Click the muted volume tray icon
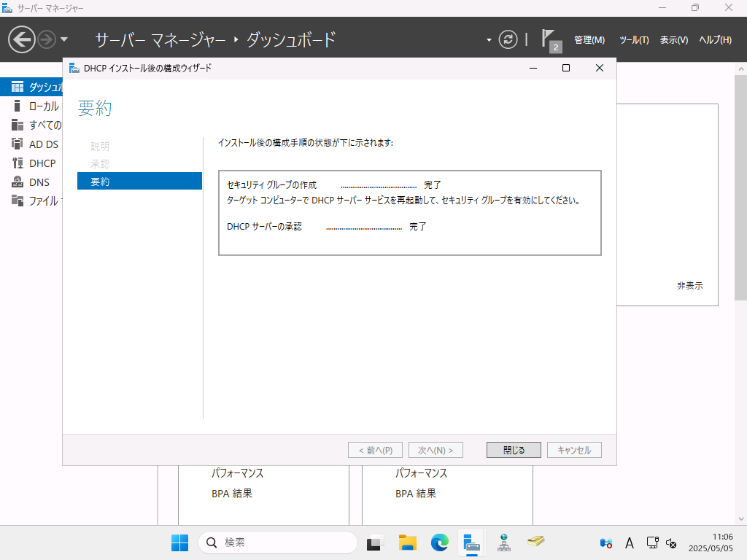747x560 pixels. tap(671, 542)
